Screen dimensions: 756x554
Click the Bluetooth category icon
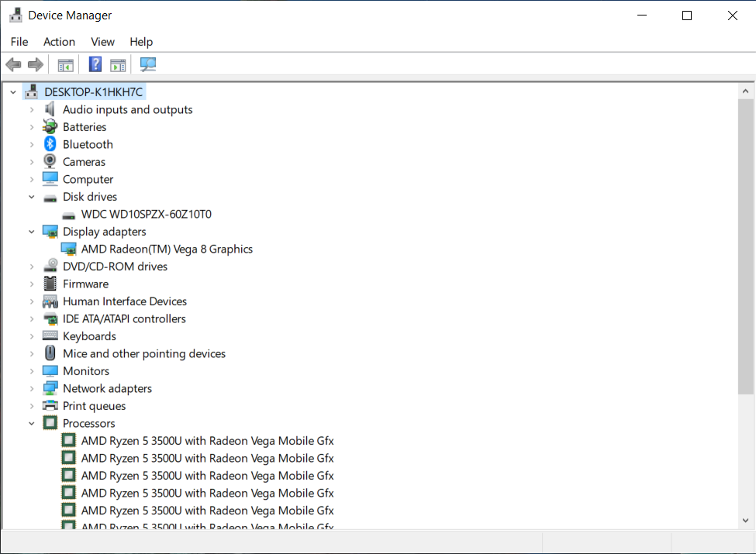(x=50, y=144)
